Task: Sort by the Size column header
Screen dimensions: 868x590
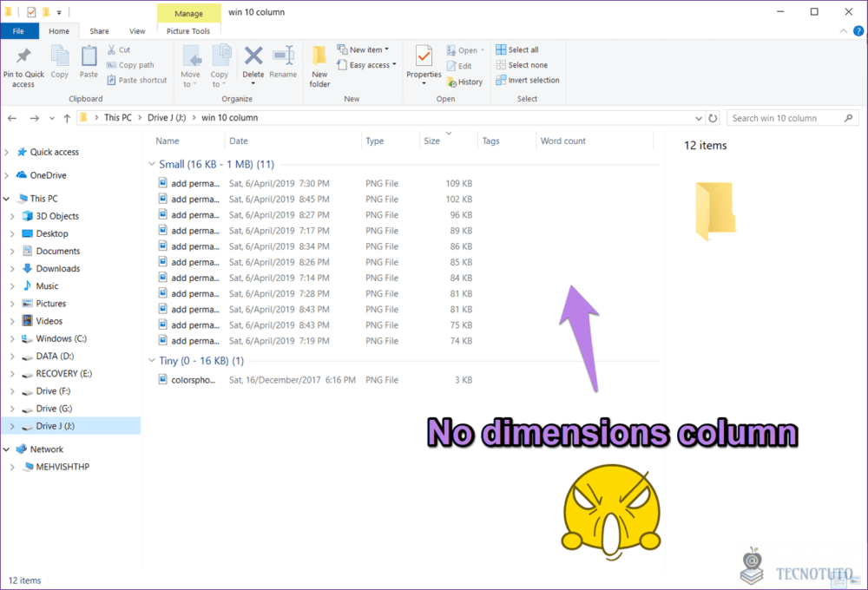Action: tap(431, 141)
